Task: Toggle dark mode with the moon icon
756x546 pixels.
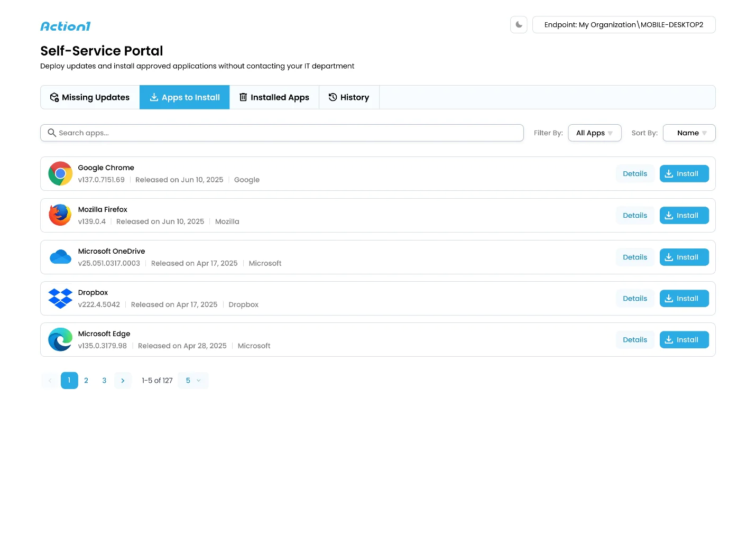Action: point(519,25)
